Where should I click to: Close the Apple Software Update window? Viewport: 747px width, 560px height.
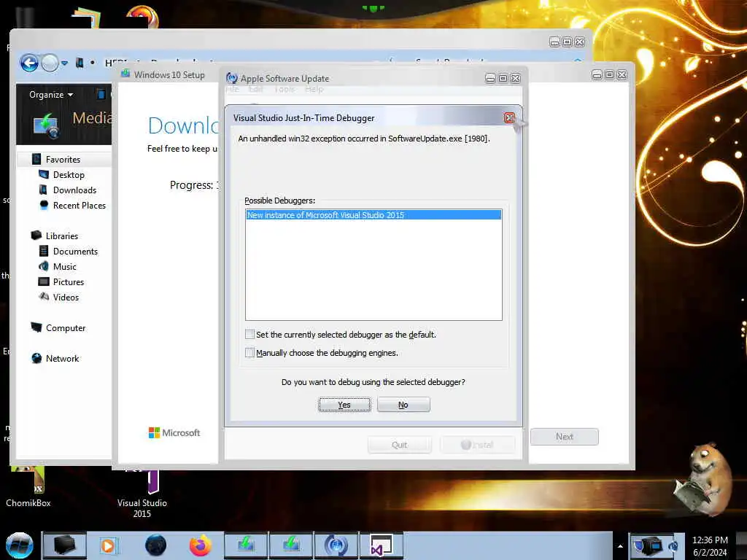pos(516,78)
